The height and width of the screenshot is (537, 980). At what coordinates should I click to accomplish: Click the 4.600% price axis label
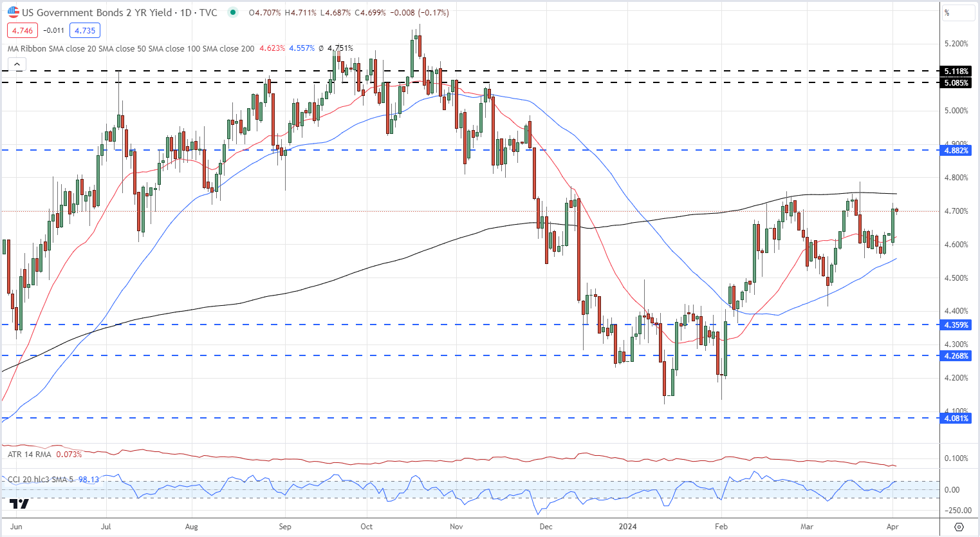pyautogui.click(x=956, y=245)
